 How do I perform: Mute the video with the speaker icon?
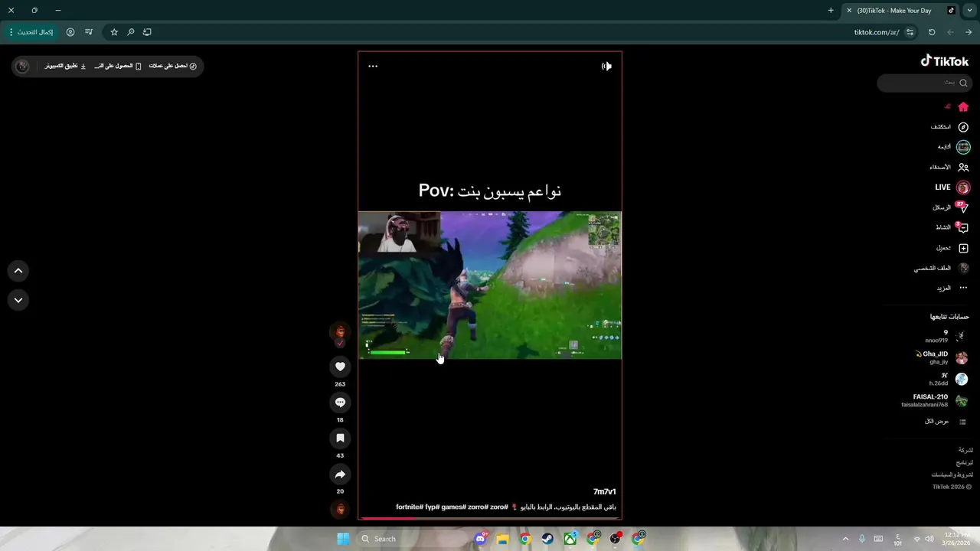tap(606, 66)
